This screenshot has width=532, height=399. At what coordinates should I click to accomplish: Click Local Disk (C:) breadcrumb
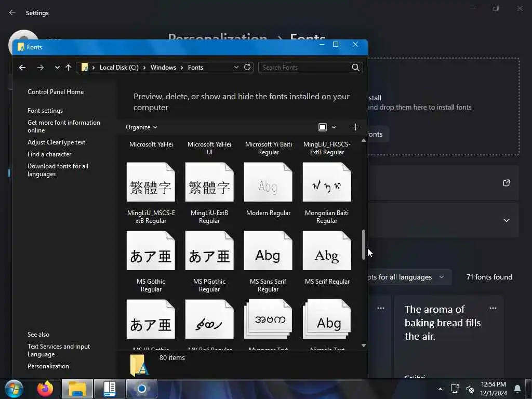click(x=119, y=68)
